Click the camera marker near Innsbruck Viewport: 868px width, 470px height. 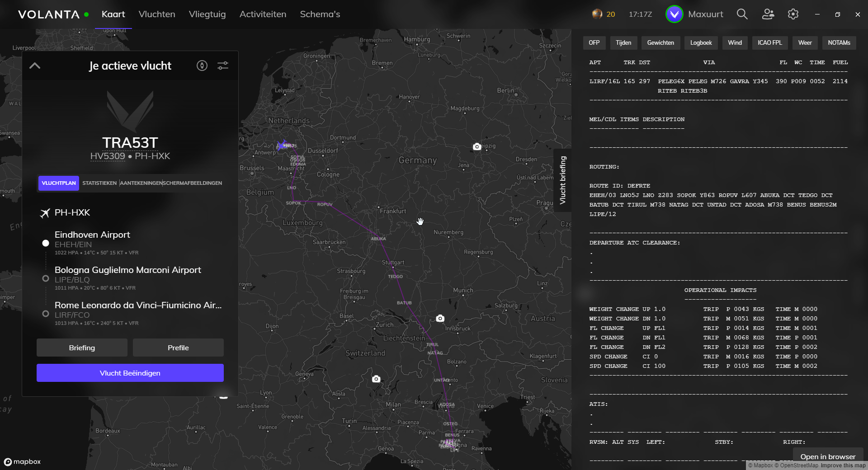click(x=440, y=319)
